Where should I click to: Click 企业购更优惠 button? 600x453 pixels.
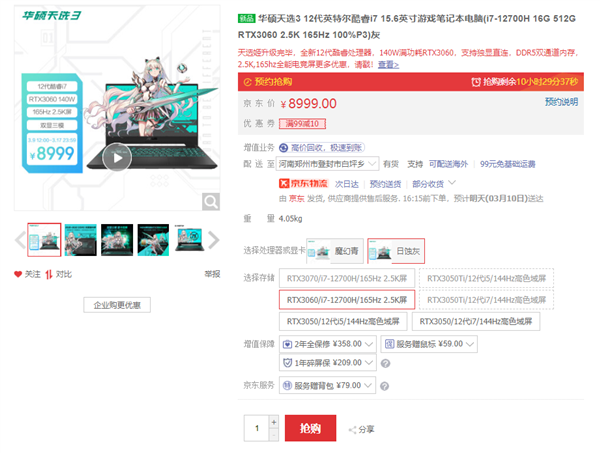[x=117, y=305]
